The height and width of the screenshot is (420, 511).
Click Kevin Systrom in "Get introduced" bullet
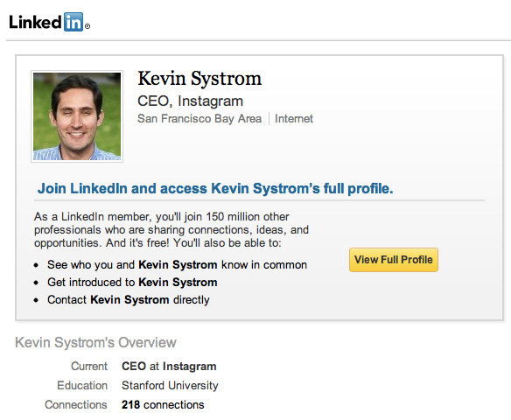178,282
